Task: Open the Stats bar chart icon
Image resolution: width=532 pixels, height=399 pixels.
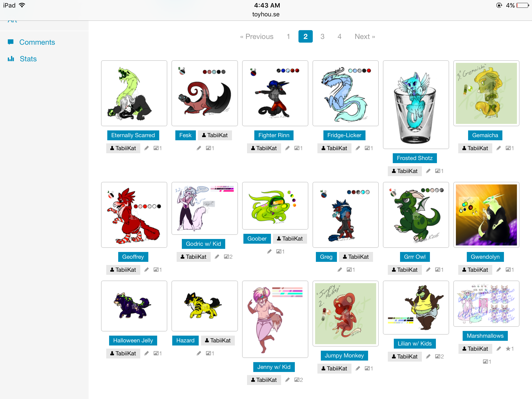Action: click(11, 59)
